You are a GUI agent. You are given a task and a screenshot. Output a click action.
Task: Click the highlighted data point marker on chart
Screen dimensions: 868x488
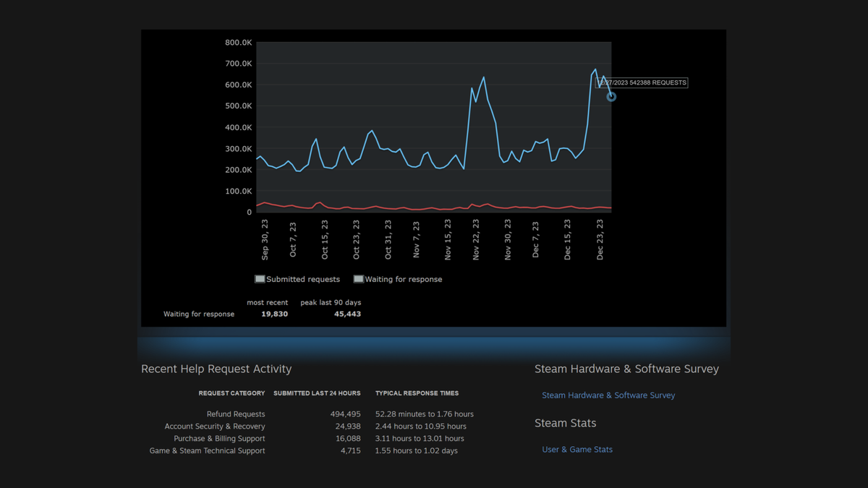611,97
